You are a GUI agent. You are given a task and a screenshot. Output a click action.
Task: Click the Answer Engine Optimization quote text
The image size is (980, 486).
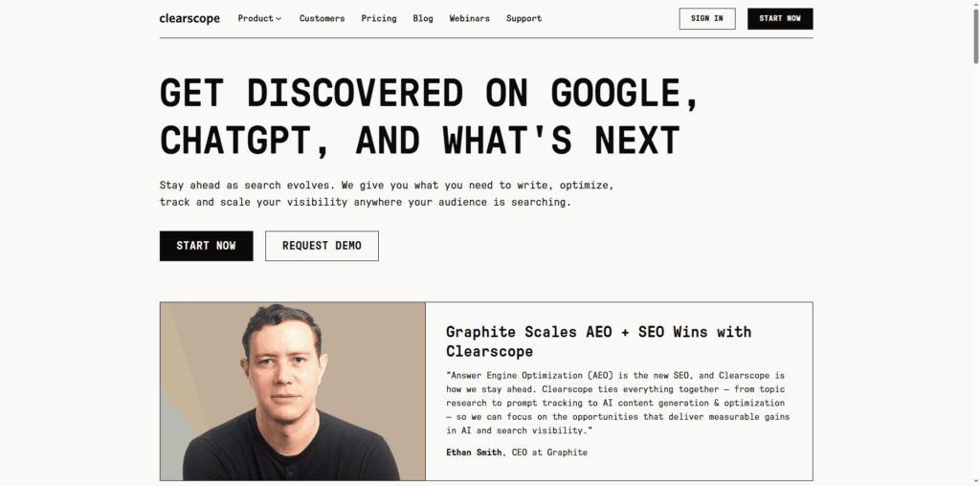[617, 403]
